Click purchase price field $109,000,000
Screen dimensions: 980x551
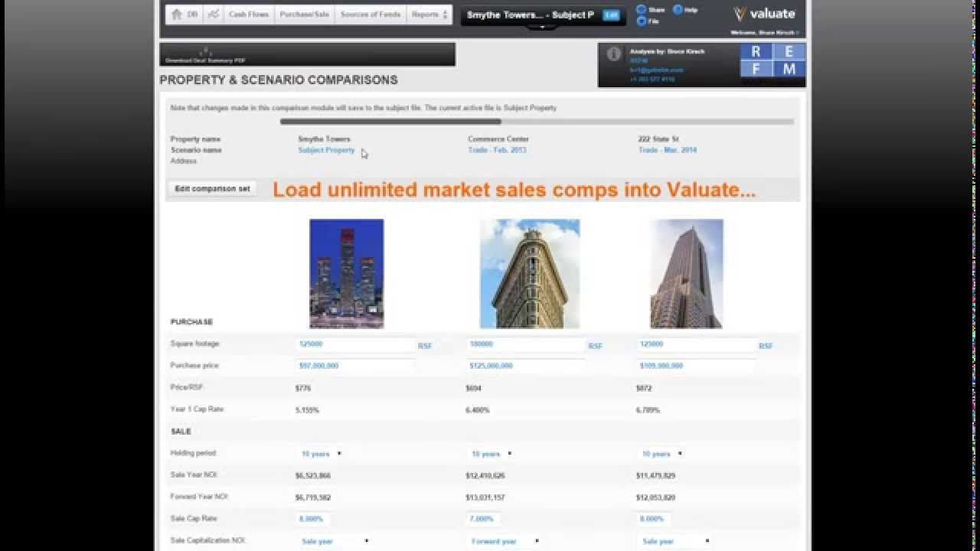[x=696, y=366]
